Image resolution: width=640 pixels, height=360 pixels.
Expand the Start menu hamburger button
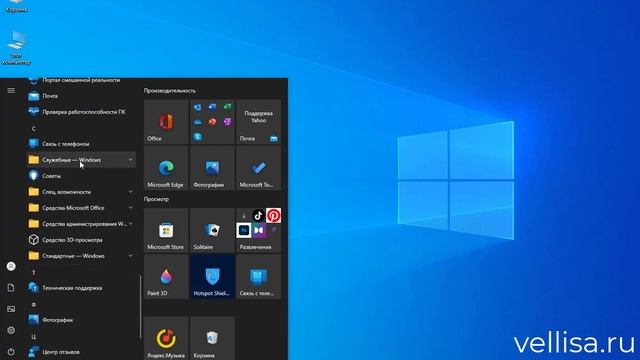tap(11, 91)
